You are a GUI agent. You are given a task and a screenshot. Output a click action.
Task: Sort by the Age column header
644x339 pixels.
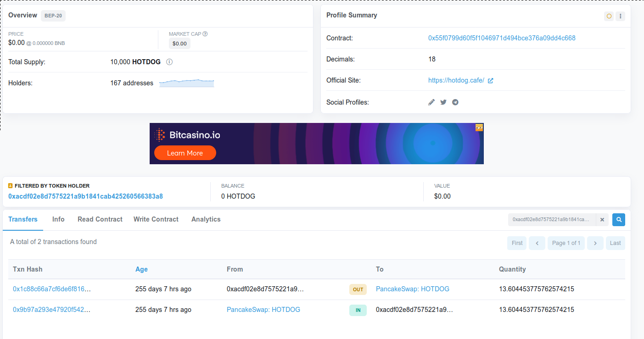(x=141, y=269)
